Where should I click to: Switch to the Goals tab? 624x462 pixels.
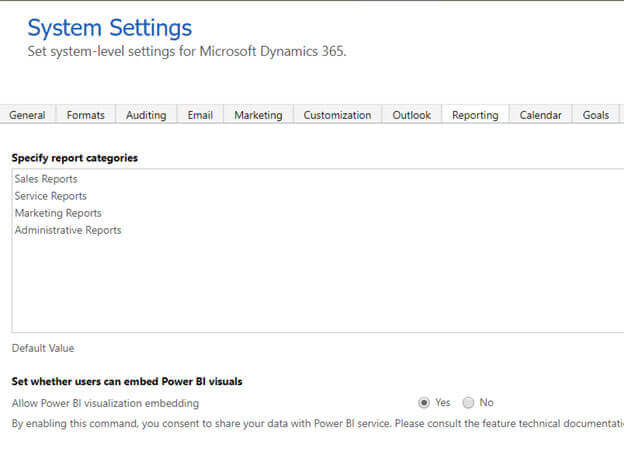(x=596, y=115)
